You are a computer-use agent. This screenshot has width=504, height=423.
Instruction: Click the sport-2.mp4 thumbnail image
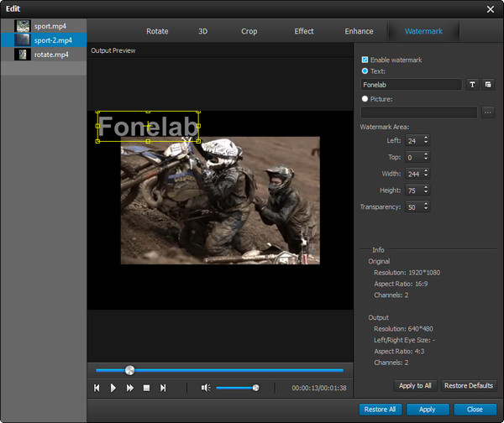tap(23, 40)
